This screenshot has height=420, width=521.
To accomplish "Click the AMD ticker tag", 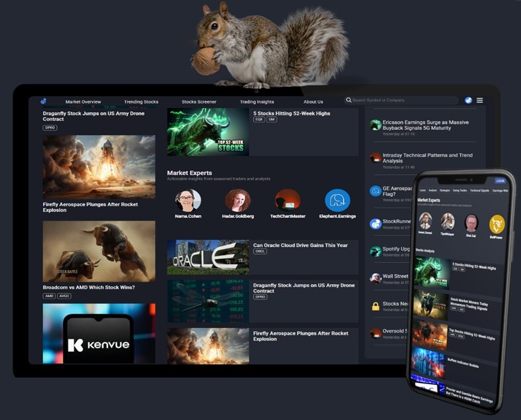I will tap(50, 296).
